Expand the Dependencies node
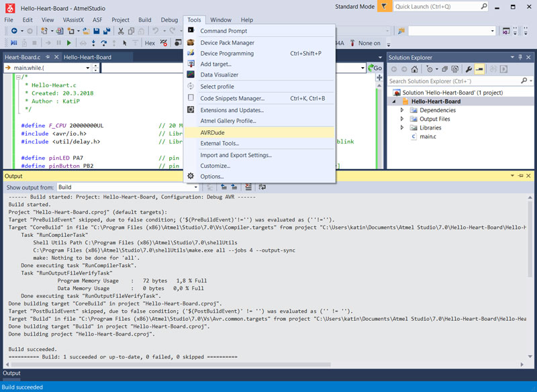537x392 pixels. coord(402,110)
